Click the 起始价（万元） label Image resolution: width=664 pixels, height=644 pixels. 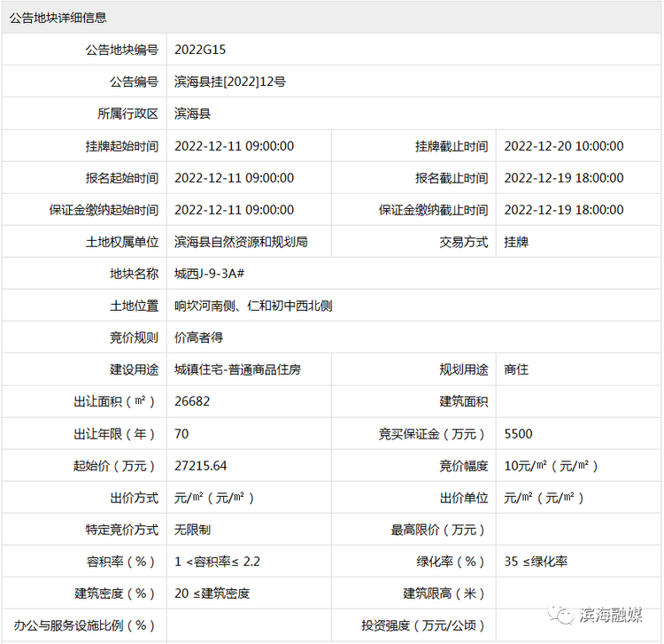pos(114,466)
